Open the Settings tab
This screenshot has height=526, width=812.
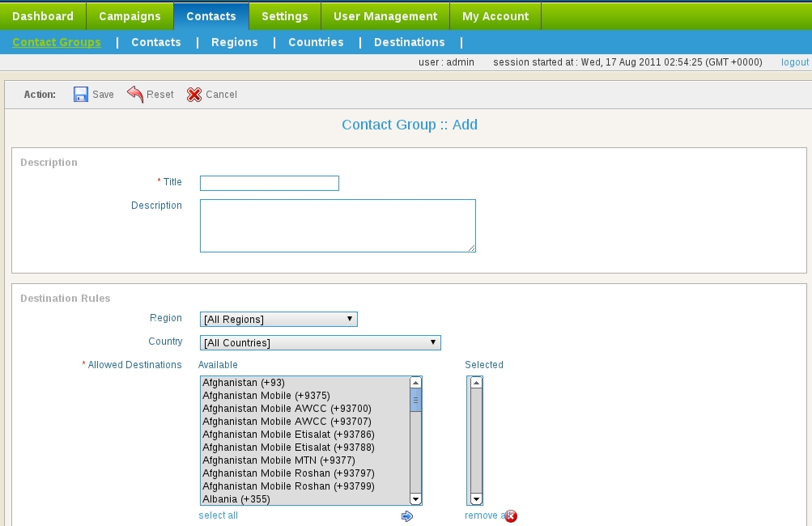pos(285,16)
